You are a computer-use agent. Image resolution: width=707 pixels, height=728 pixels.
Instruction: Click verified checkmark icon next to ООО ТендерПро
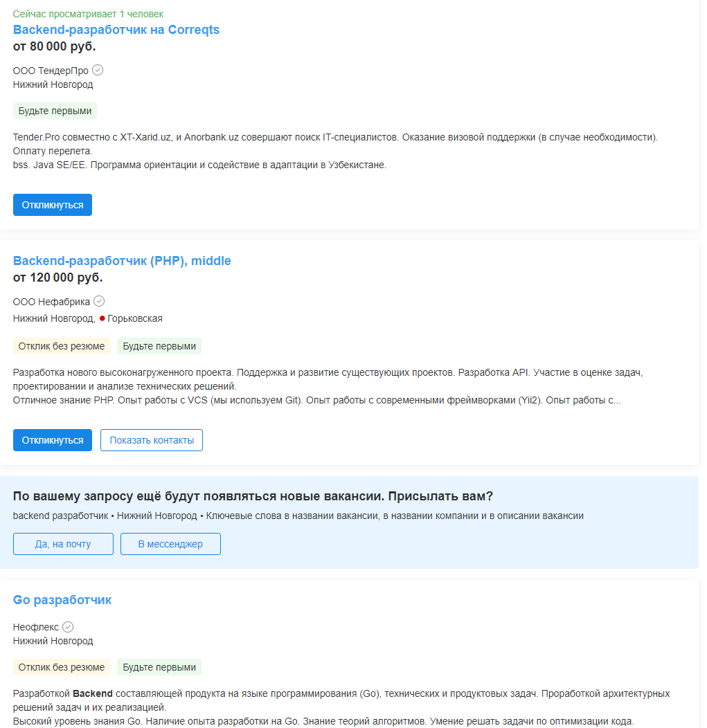[x=98, y=70]
